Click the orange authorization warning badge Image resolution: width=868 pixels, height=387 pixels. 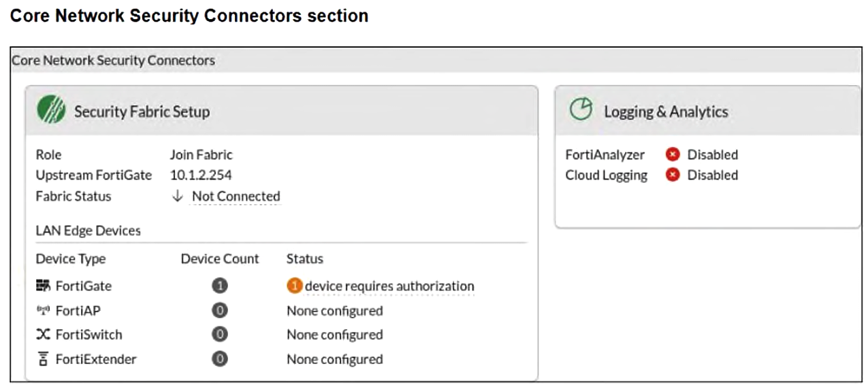tap(294, 286)
